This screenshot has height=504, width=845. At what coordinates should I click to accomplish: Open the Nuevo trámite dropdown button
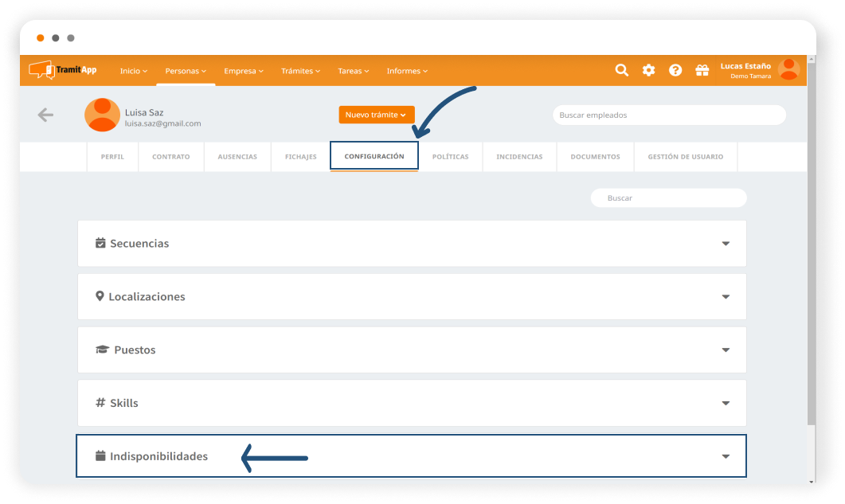377,115
